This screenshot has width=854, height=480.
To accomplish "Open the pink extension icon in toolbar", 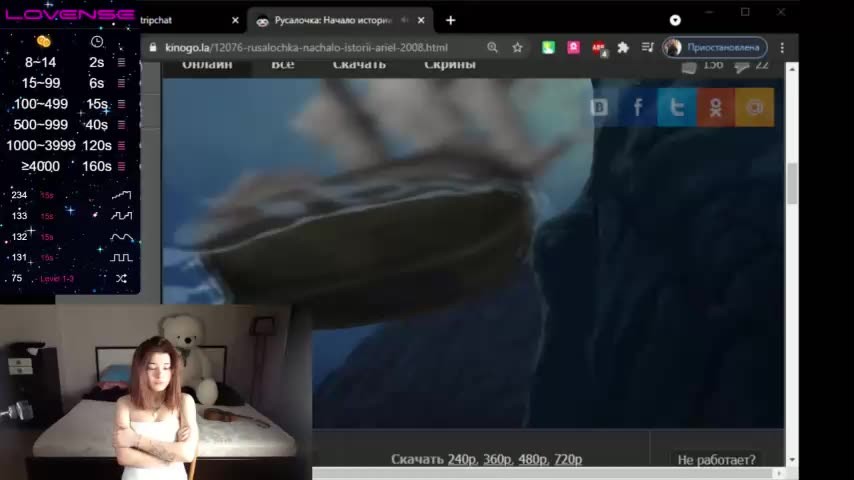I will point(573,47).
